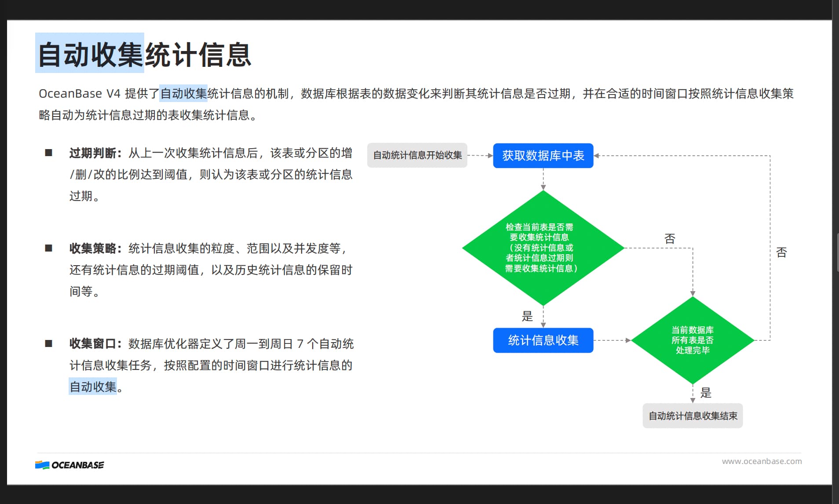Click the blue 获取数据库中表 flowchart box

point(543,156)
